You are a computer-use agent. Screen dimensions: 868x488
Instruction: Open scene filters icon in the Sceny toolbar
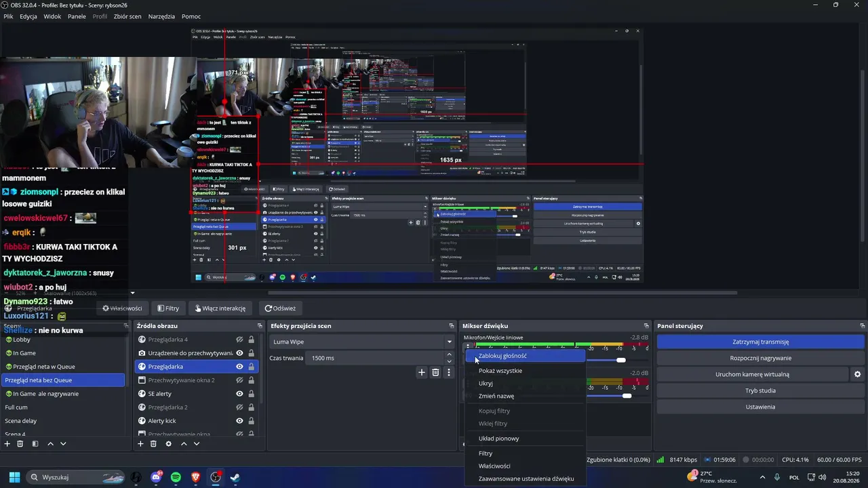35,444
